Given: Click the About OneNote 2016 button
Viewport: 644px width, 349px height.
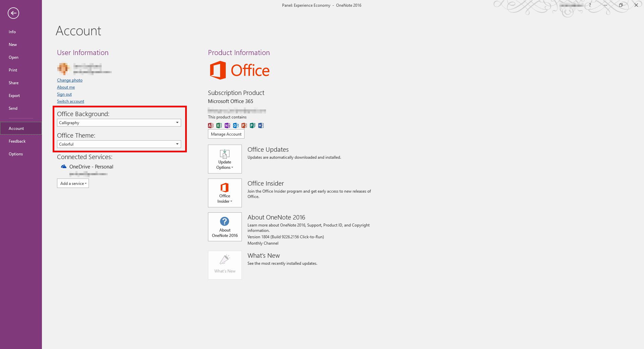Looking at the screenshot, I should 225,227.
